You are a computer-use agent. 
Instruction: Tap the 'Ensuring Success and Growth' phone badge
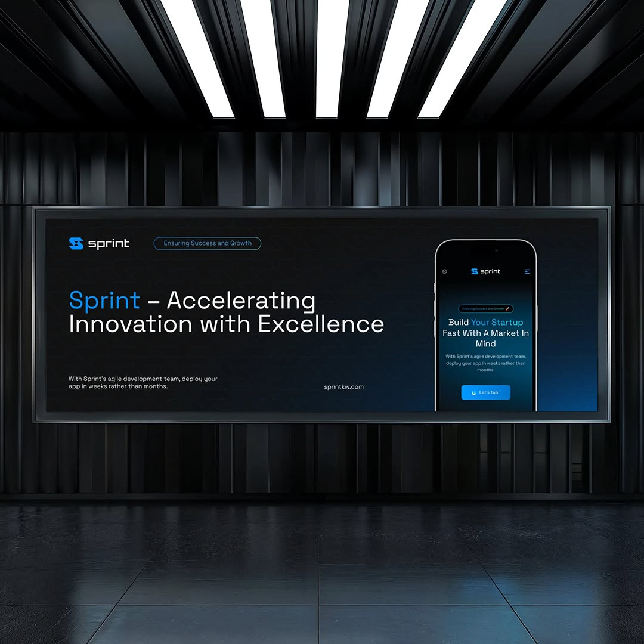484,309
